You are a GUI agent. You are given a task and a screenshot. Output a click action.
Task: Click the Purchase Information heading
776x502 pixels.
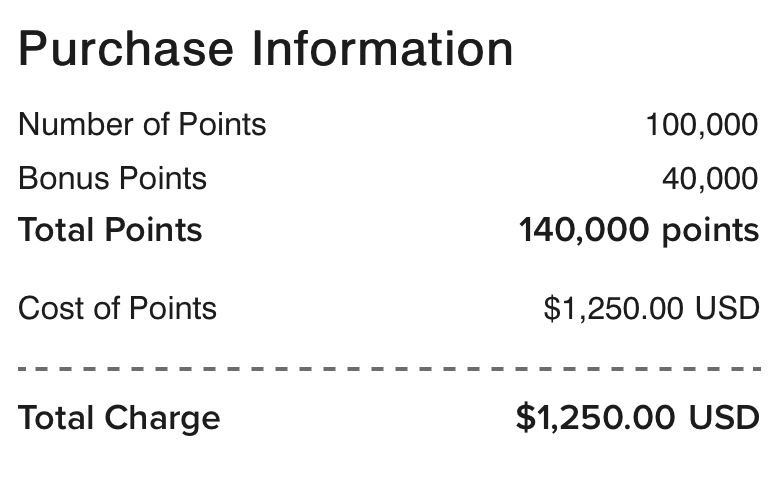coord(265,49)
